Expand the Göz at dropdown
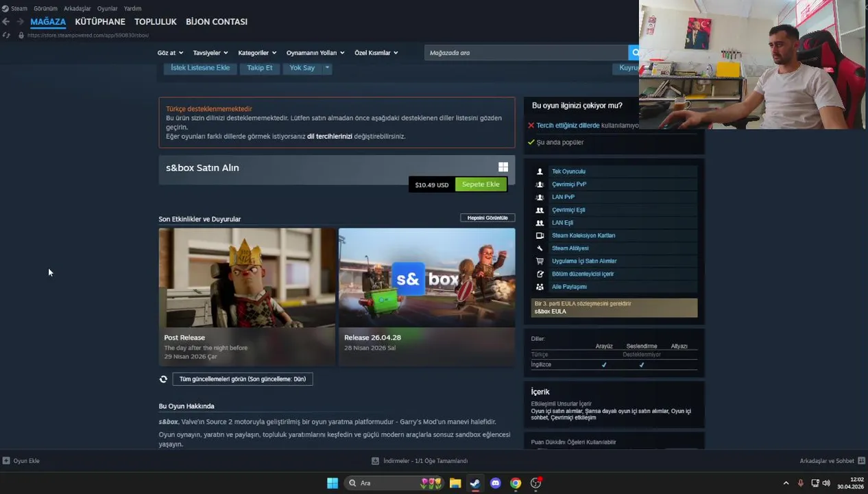The width and height of the screenshot is (868, 494). 170,53
